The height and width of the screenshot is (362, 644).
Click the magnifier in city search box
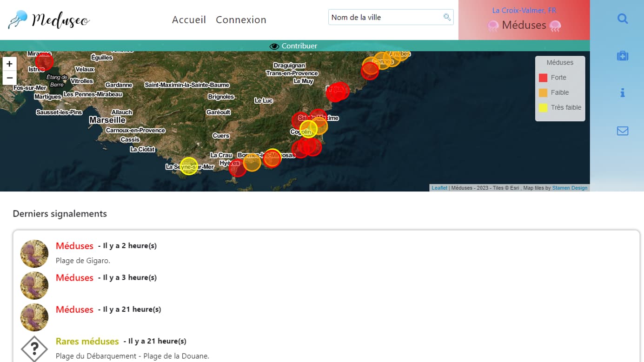[x=446, y=17]
